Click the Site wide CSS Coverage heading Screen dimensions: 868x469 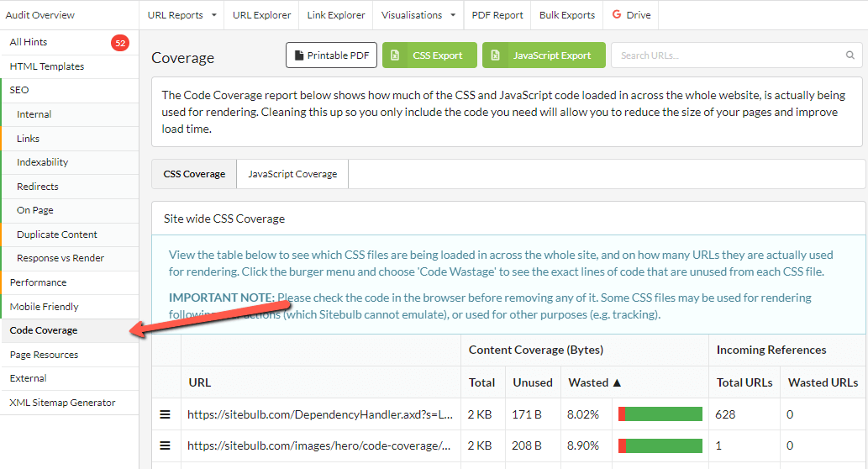(x=224, y=219)
